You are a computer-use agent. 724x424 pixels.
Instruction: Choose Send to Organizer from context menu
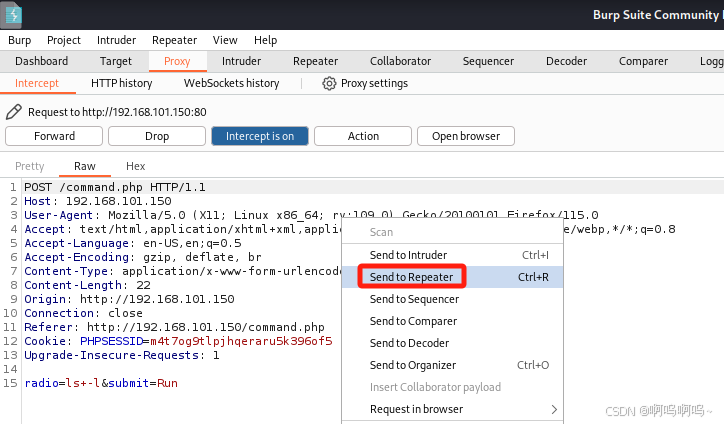(452, 365)
